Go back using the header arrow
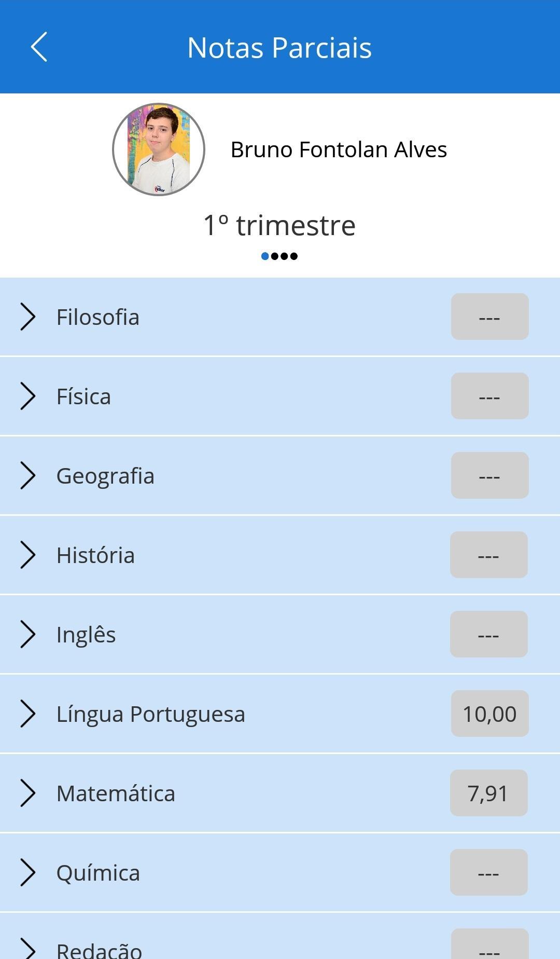The height and width of the screenshot is (959, 560). [x=39, y=47]
